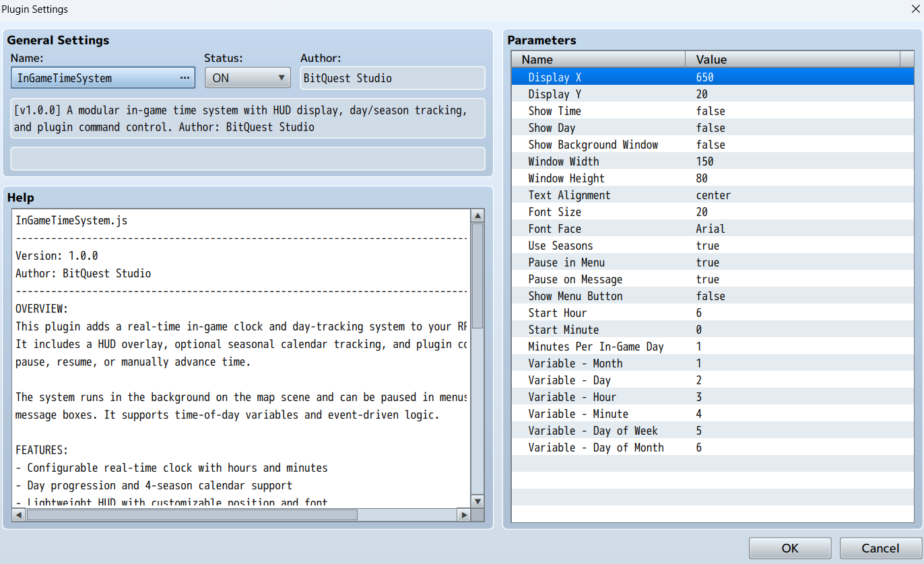Viewport: 924px width, 564px height.
Task: Click the value center for Text Alignment
Action: point(713,195)
